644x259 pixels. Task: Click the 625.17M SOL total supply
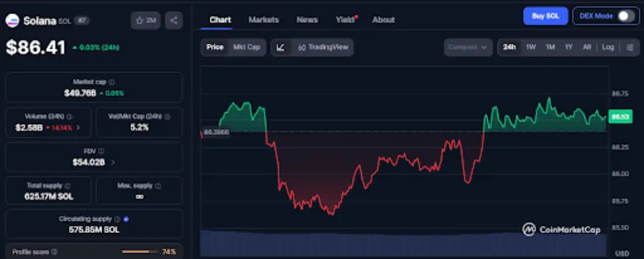(49, 197)
